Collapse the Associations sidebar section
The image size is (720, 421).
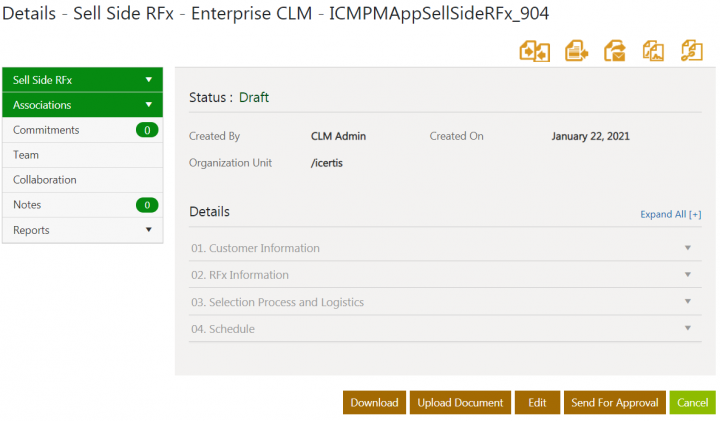tap(148, 104)
